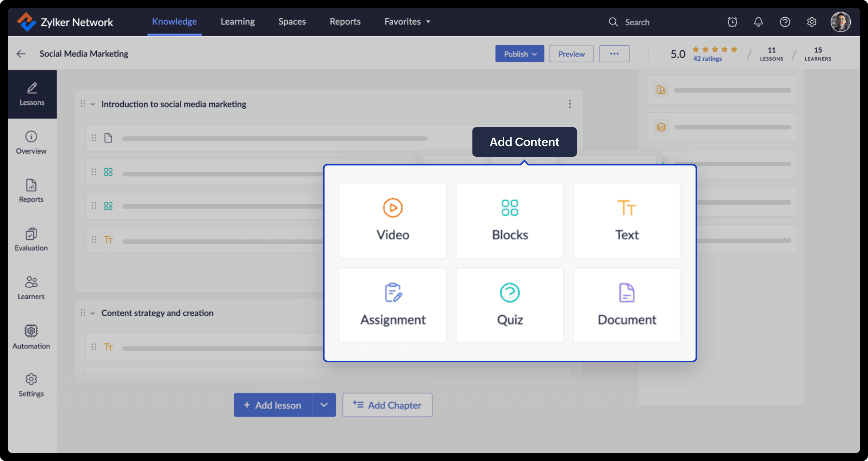Click the reminders clock icon
Screen dimensions: 868x461
click(x=732, y=22)
